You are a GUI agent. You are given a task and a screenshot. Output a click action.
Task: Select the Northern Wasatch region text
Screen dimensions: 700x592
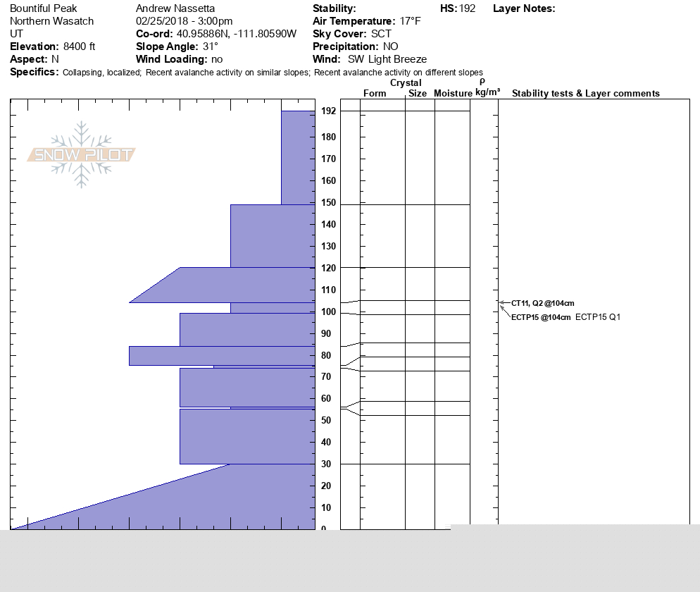52,21
